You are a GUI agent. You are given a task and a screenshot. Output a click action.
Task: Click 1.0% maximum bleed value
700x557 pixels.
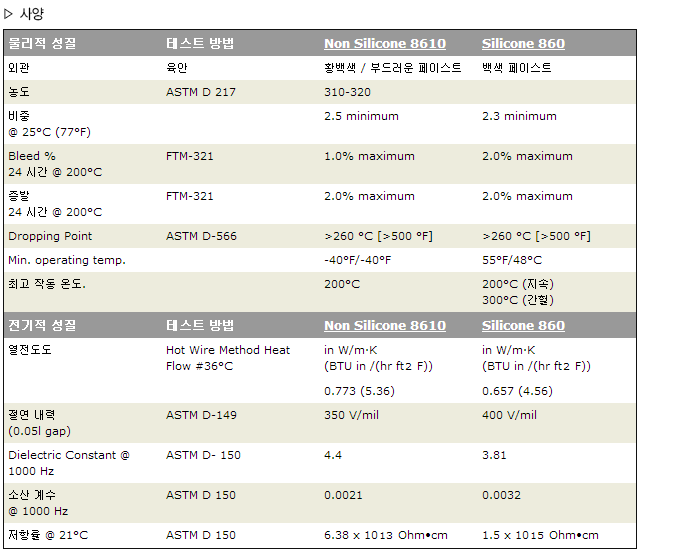point(369,156)
